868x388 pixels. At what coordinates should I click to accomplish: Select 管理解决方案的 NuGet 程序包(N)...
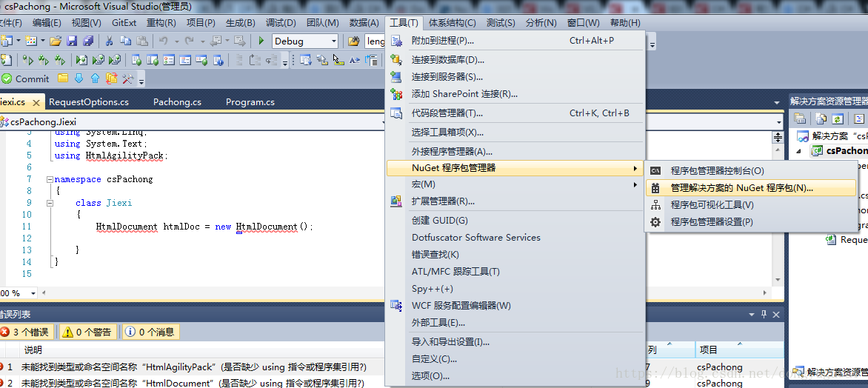(x=751, y=187)
